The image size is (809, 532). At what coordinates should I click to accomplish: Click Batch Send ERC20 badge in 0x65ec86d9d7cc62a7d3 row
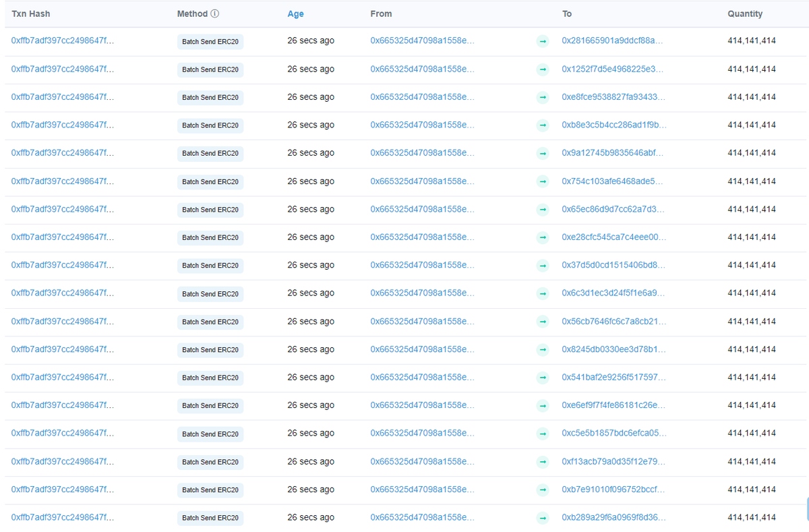pos(210,210)
